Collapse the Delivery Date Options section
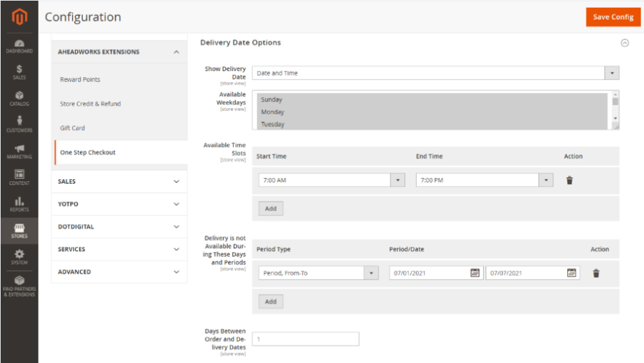 (x=625, y=43)
